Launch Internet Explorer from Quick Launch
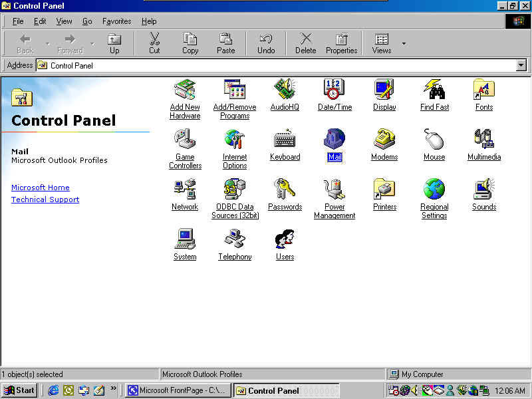532x399 pixels. point(53,390)
